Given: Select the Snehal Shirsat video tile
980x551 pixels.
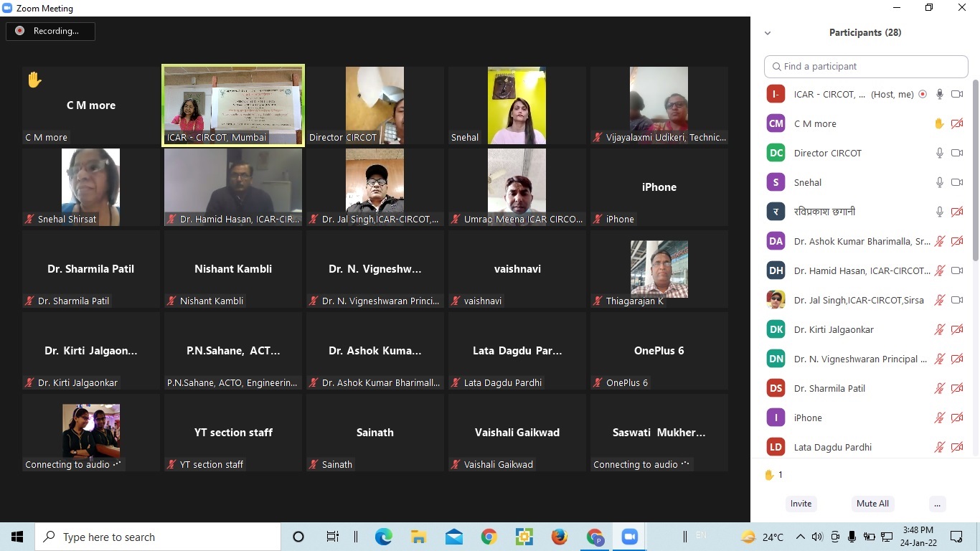Looking at the screenshot, I should [91, 187].
